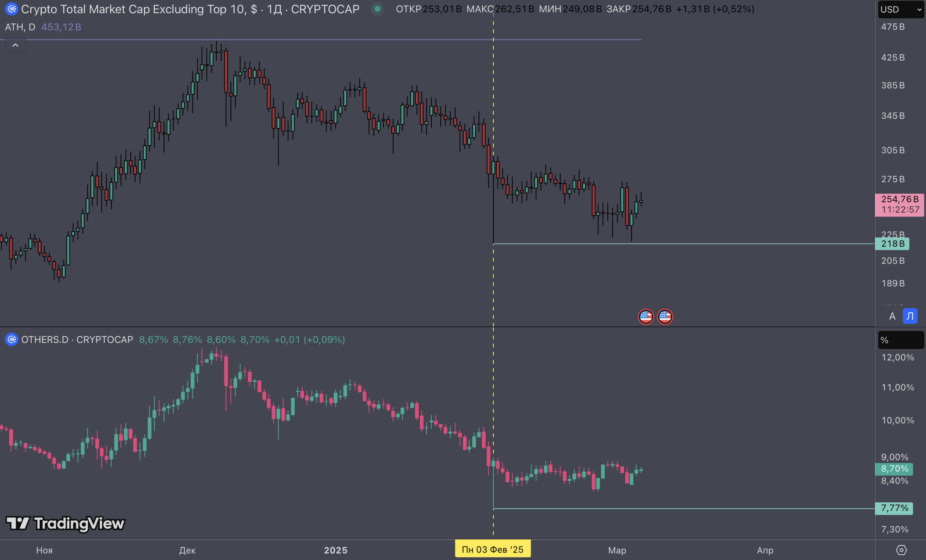926x560 pixels.
Task: Click the CRYPTOCAP symbol logo in main pane
Action: pyautogui.click(x=11, y=9)
